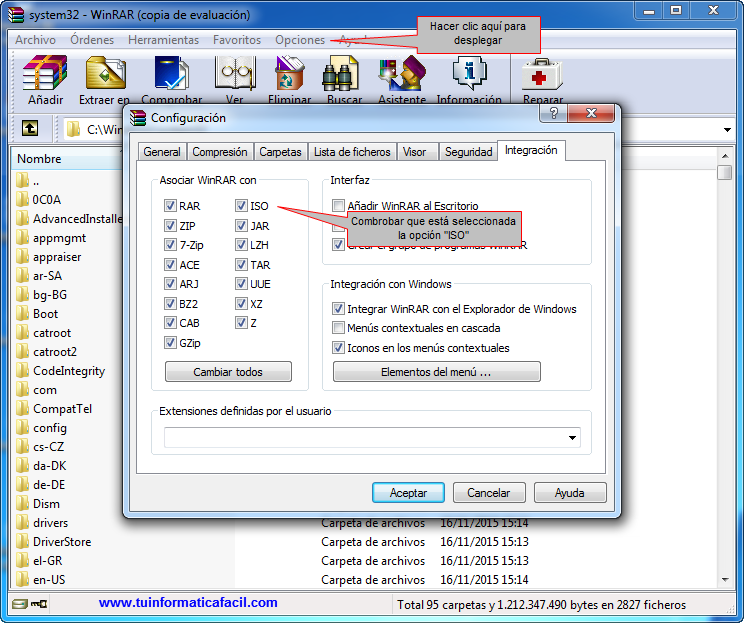
Task: Click the Extraer en toolbar icon
Action: click(x=105, y=76)
